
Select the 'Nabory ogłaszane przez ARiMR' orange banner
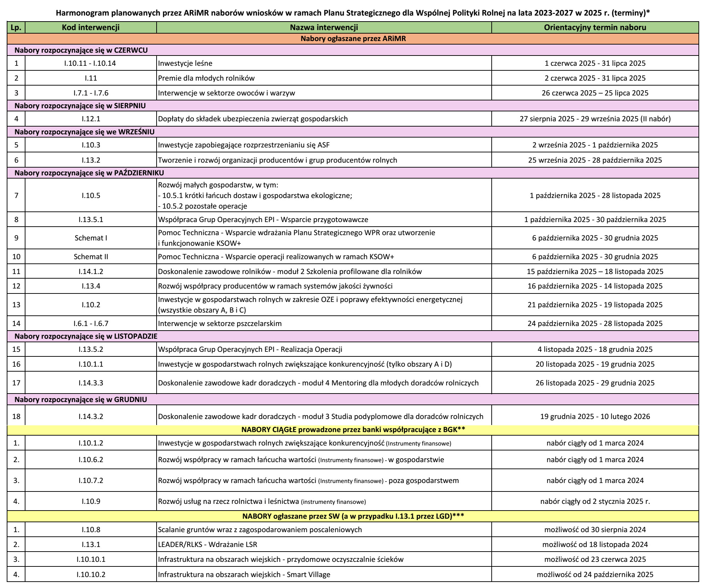[x=353, y=39]
